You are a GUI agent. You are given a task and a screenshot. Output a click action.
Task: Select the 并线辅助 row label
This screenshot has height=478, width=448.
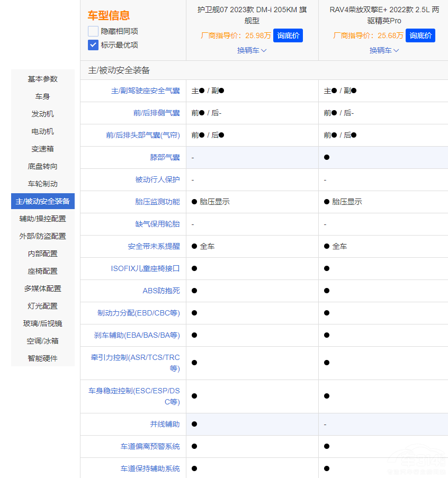click(165, 424)
